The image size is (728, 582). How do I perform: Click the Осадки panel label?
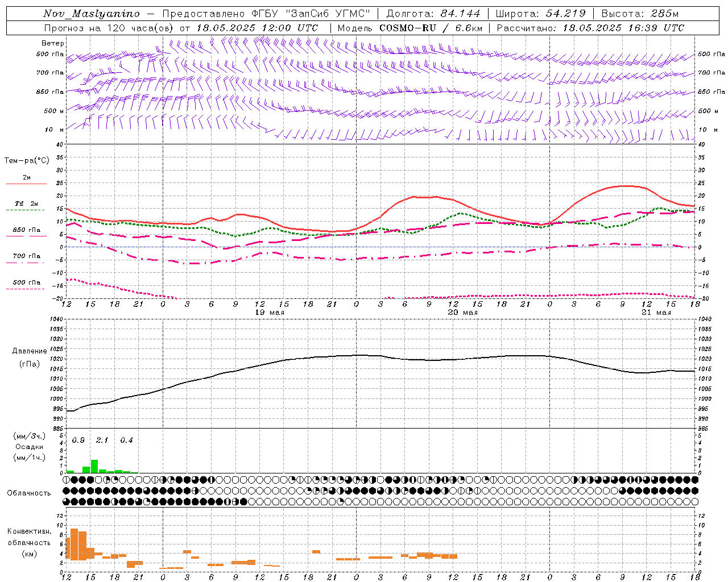30,447
